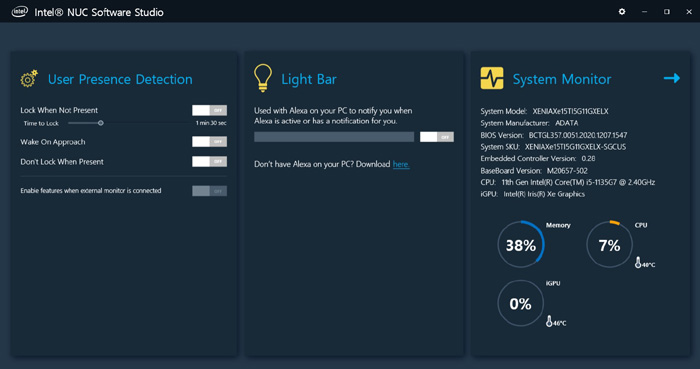Click the Time to Lock slider handle

pos(101,123)
